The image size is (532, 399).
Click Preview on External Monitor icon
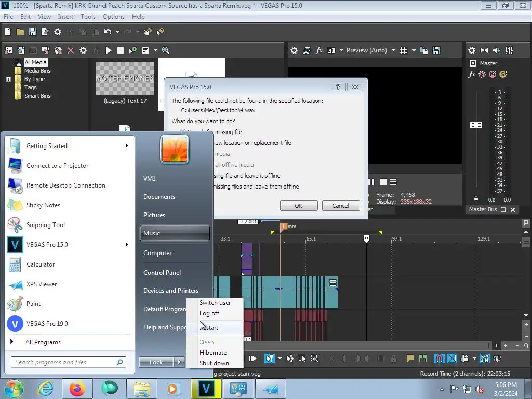coord(307,50)
